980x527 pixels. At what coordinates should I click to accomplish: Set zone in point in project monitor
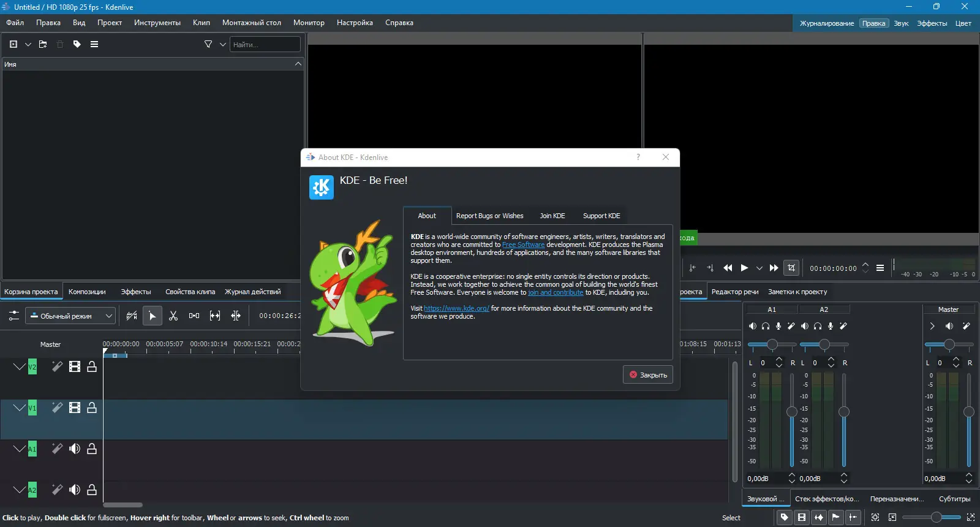693,268
